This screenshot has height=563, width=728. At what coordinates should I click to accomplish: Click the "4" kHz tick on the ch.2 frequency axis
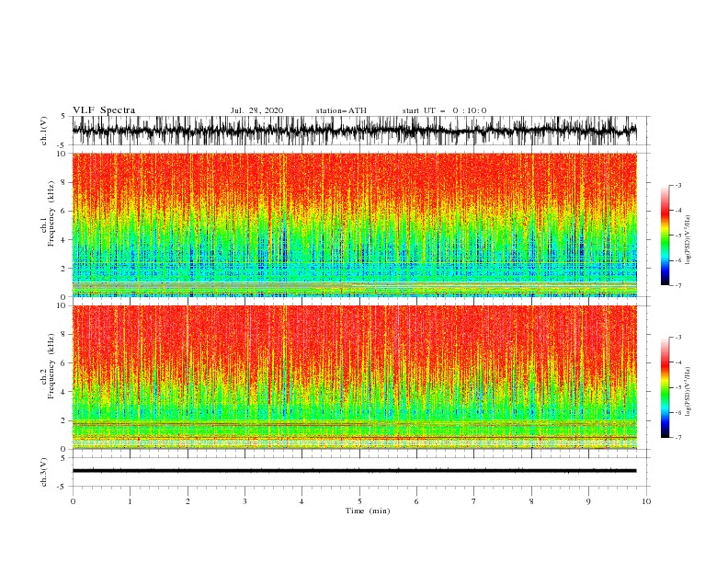[64, 392]
